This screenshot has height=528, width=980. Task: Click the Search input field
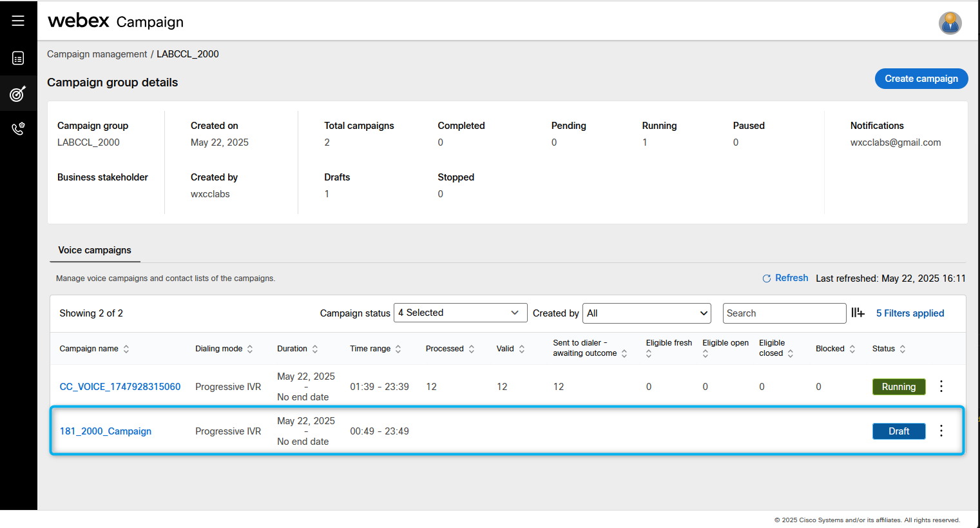(783, 313)
